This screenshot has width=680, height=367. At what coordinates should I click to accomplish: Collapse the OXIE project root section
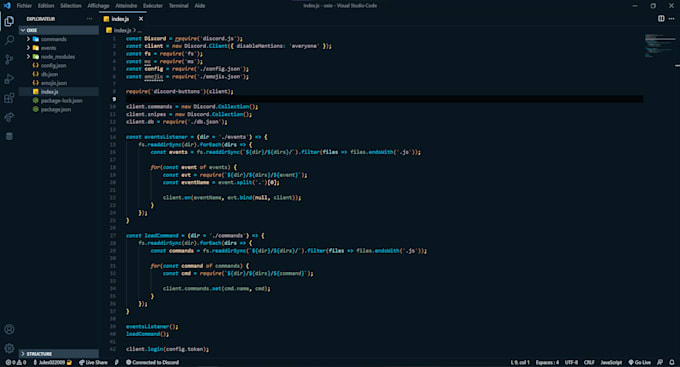click(x=59, y=30)
